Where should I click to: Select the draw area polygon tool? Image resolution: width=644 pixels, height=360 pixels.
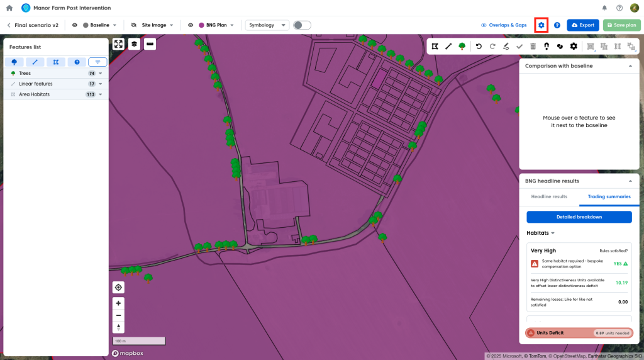click(x=435, y=46)
